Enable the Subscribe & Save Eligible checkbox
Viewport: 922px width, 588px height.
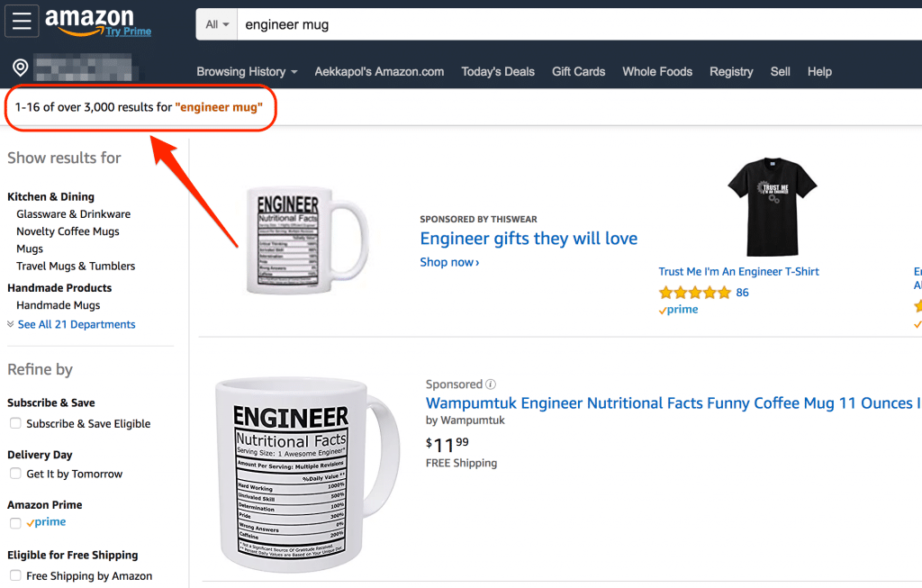click(x=15, y=423)
